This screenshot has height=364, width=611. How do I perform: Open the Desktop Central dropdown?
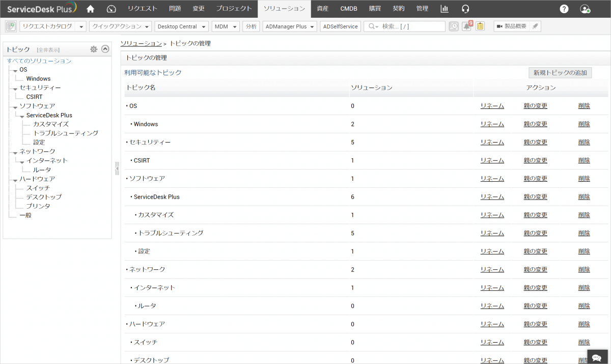pos(181,26)
